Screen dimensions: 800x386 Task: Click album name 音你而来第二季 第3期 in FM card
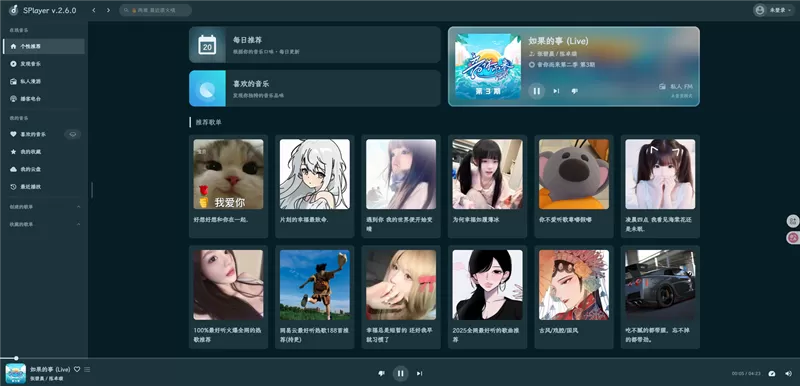click(x=562, y=65)
